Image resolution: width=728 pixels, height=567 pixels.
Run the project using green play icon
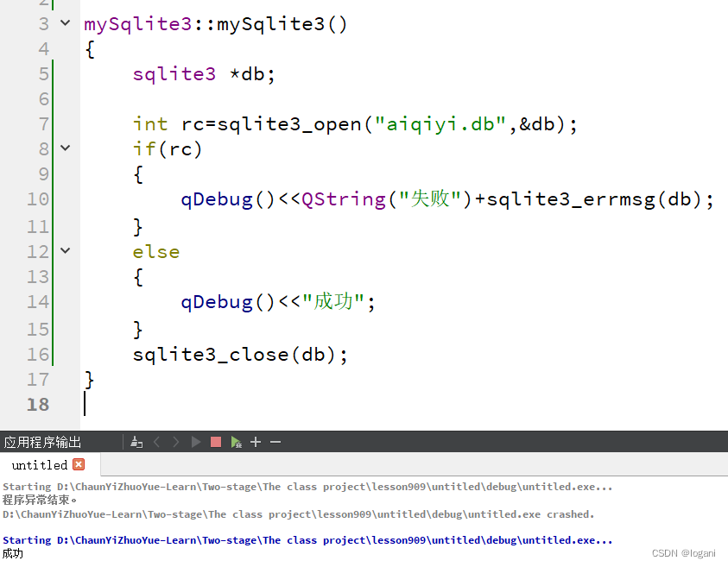click(196, 442)
